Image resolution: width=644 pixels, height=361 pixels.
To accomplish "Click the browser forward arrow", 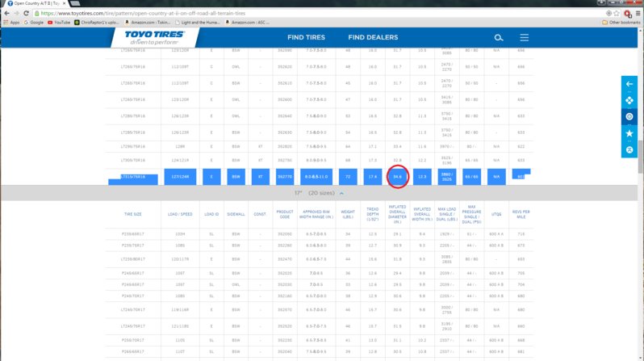I will pos(16,13).
